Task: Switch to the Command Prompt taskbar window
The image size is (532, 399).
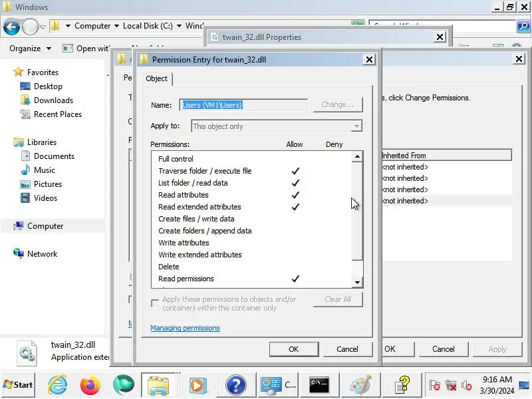Action: (x=319, y=385)
